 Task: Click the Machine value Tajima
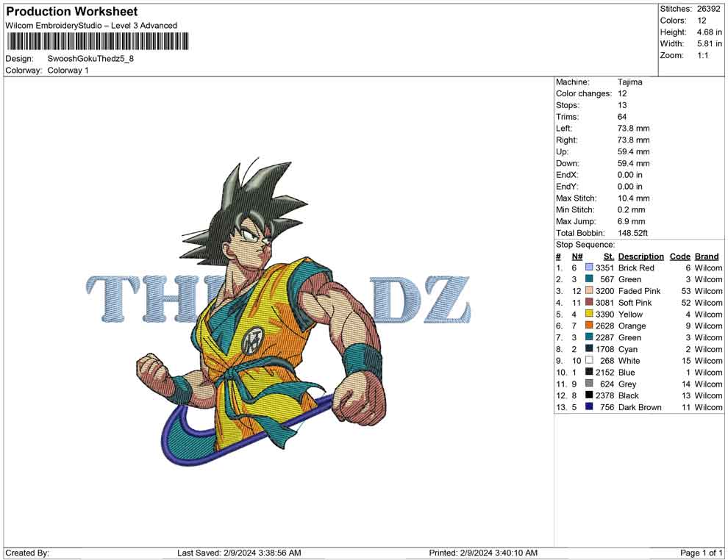[629, 82]
